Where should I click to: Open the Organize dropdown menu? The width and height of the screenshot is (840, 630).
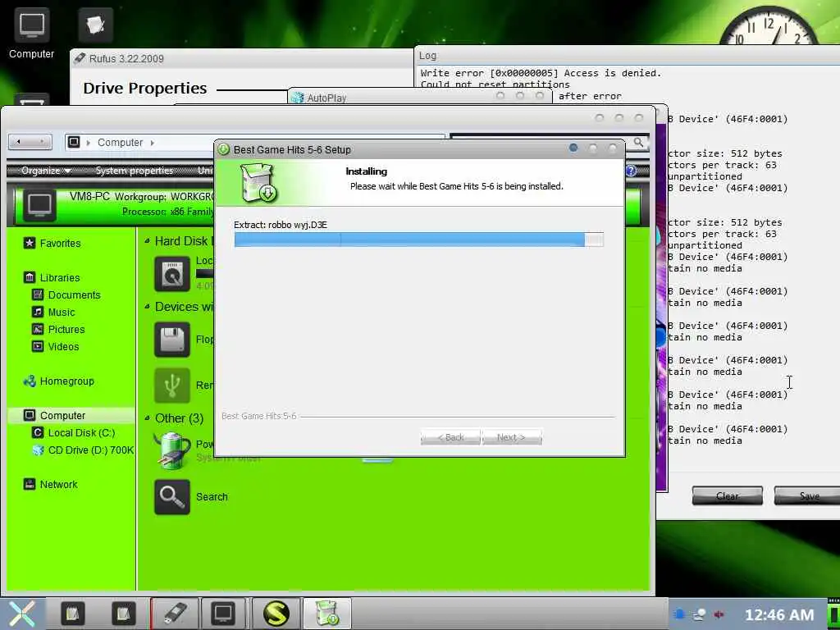click(46, 171)
